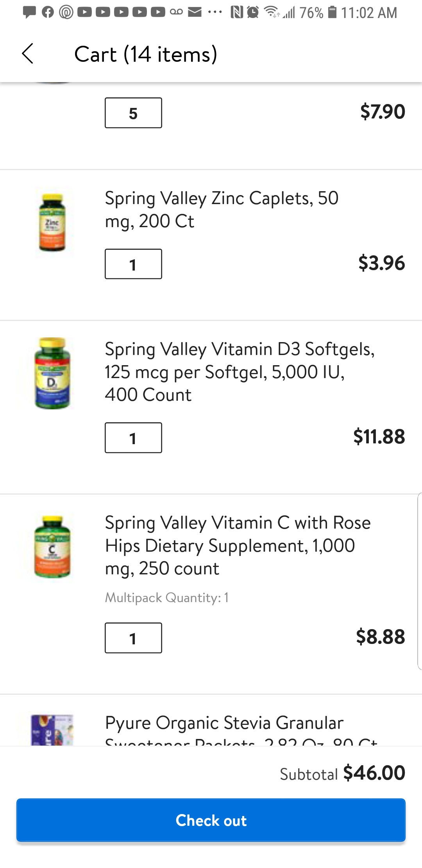Tap the email envelope notification icon

click(x=195, y=13)
